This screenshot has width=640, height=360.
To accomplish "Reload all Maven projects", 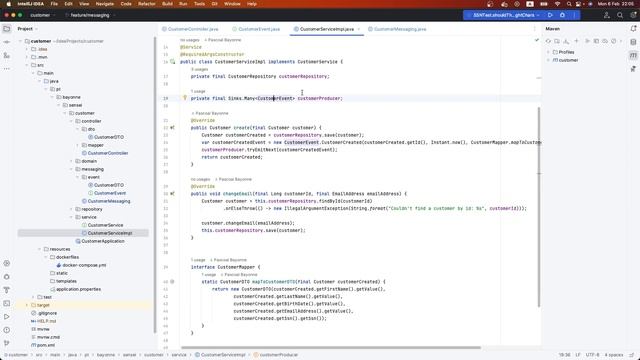I will 548,41.
